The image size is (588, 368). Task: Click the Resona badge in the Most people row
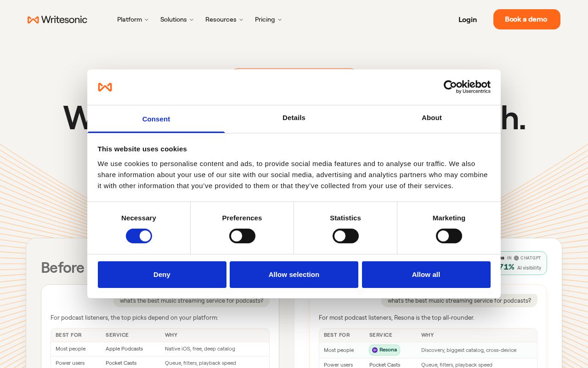point(384,350)
